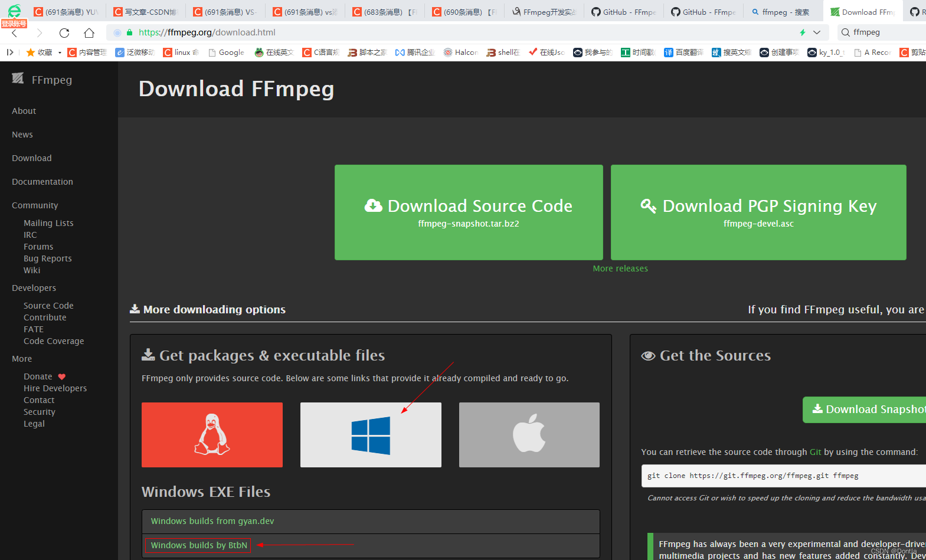Switch to the 写文章-CSDN tab
This screenshot has width=926, height=560.
pyautogui.click(x=145, y=12)
